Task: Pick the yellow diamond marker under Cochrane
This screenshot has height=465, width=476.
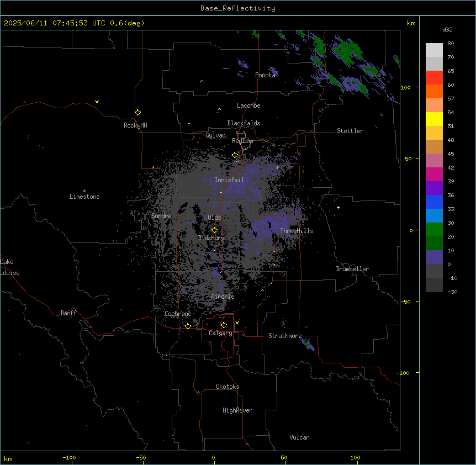Action: click(x=188, y=326)
